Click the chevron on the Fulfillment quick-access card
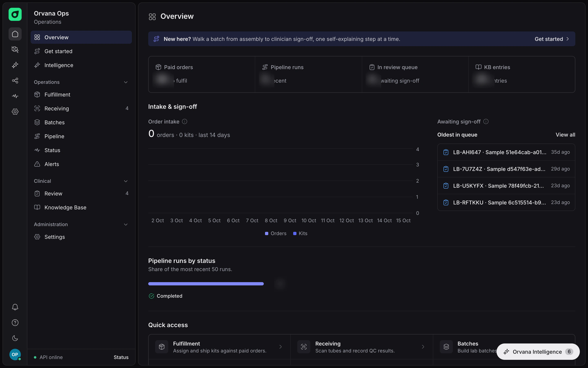This screenshot has width=588, height=368. (281, 347)
